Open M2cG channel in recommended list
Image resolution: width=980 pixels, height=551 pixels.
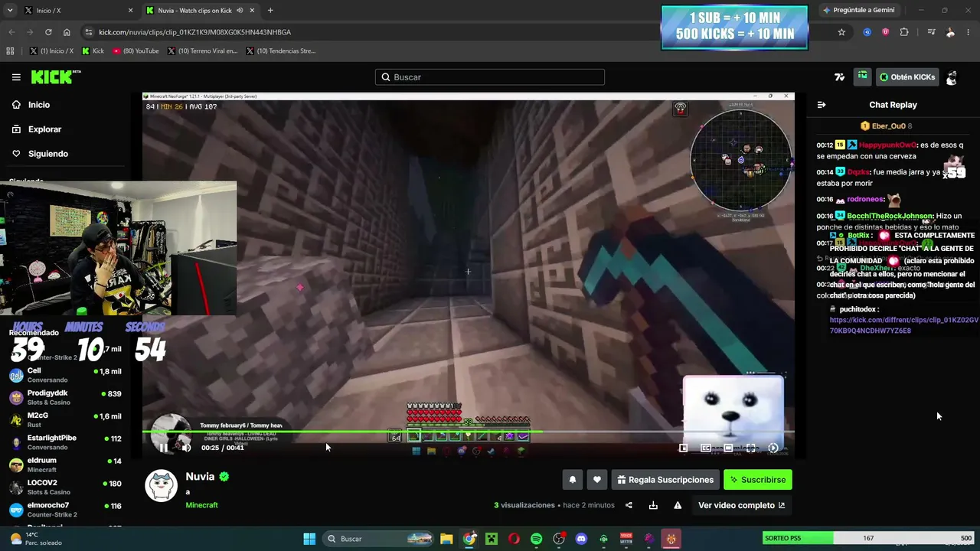click(65, 419)
